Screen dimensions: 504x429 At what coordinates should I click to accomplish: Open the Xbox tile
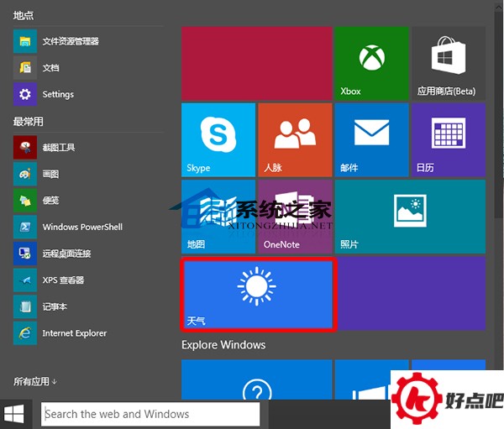371,63
